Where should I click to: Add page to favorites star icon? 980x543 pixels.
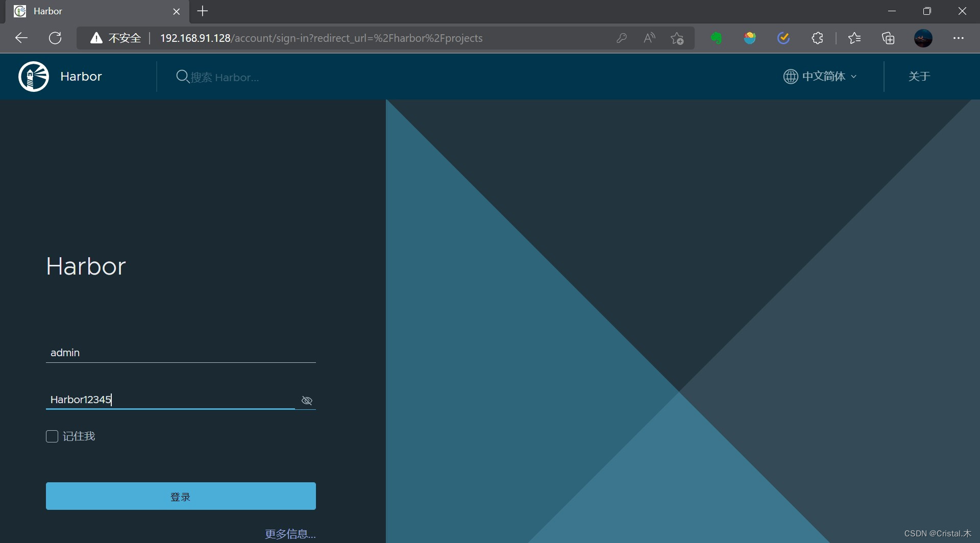(677, 38)
